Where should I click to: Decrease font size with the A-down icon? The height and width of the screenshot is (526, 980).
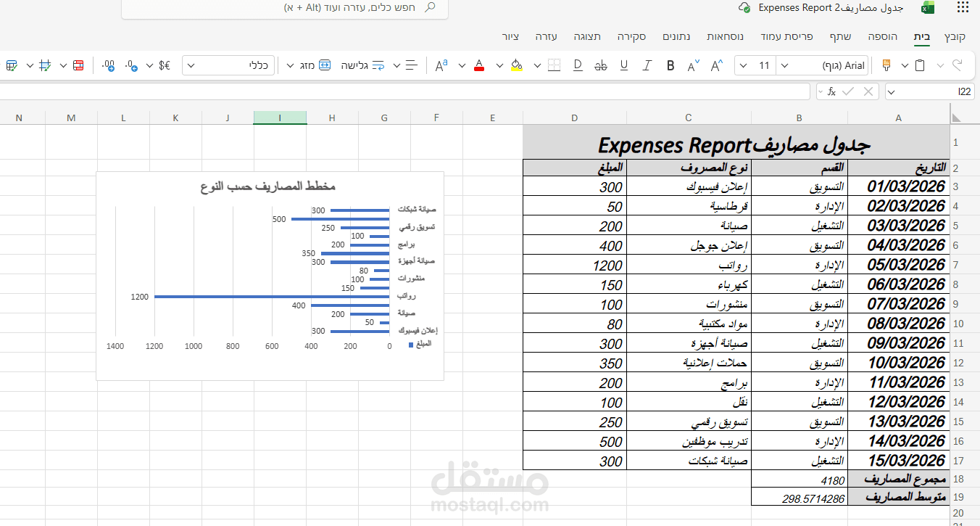click(694, 65)
